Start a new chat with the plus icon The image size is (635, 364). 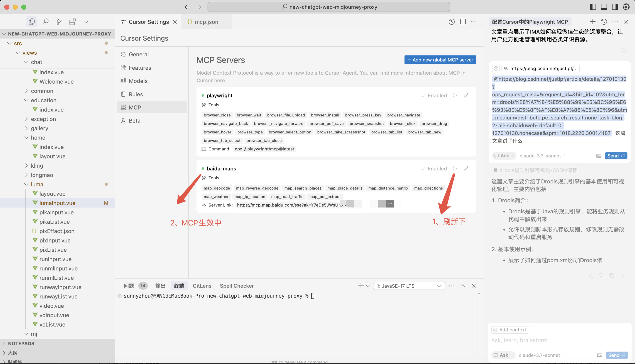tap(592, 22)
